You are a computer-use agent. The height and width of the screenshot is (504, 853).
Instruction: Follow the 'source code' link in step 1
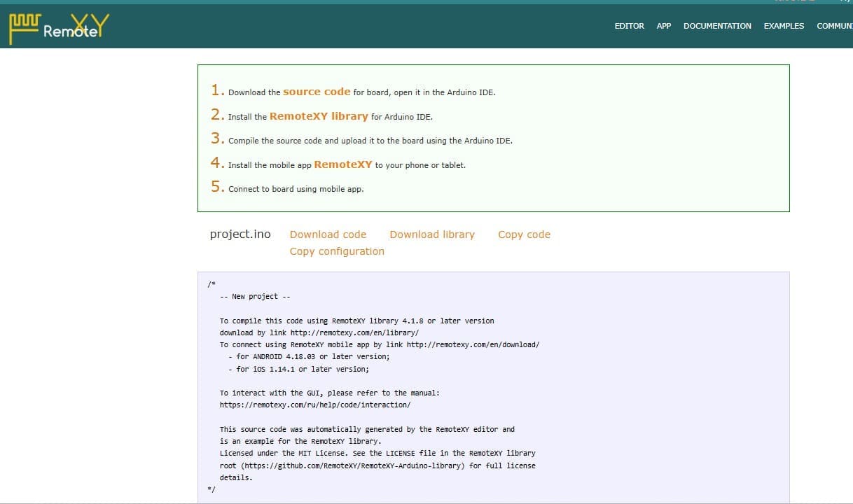tap(317, 92)
